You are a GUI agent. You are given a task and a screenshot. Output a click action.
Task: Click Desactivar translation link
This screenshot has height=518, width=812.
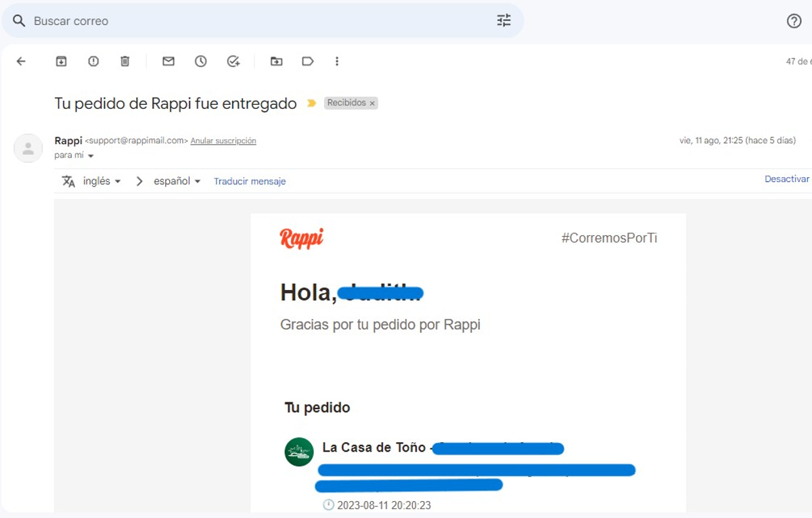tap(787, 179)
